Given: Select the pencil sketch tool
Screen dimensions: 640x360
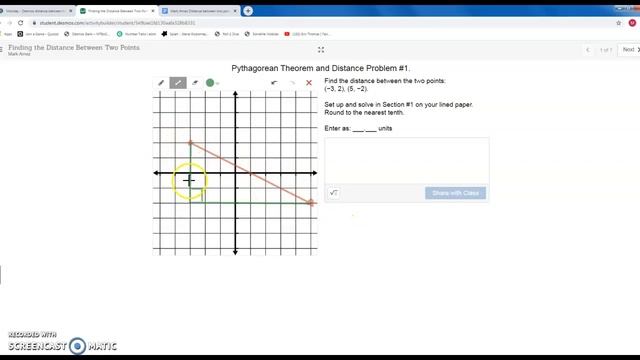Looking at the screenshot, I should [x=161, y=83].
